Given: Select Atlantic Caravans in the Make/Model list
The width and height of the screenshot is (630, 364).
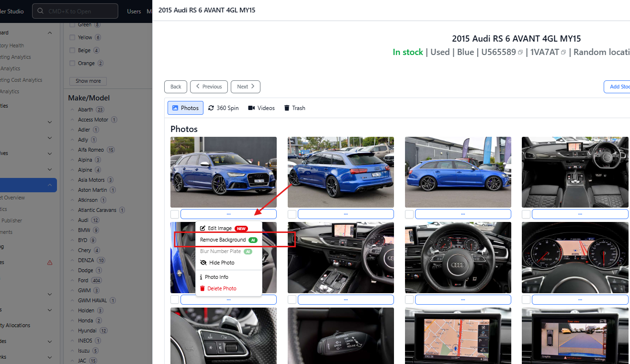Looking at the screenshot, I should pyautogui.click(x=97, y=210).
